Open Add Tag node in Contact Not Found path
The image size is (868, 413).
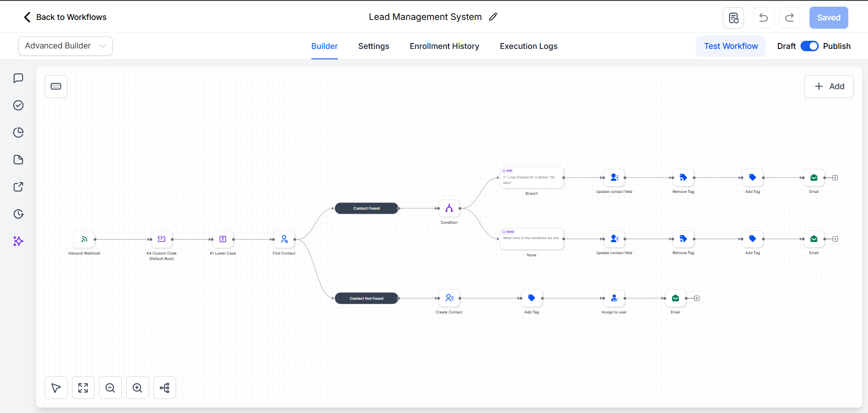click(x=532, y=298)
